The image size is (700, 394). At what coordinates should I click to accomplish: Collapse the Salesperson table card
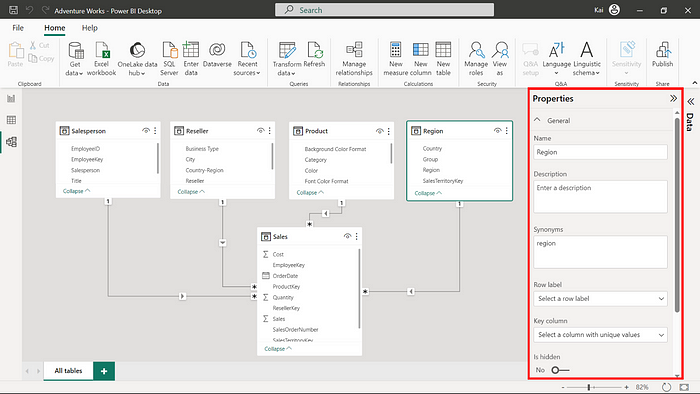coord(76,191)
